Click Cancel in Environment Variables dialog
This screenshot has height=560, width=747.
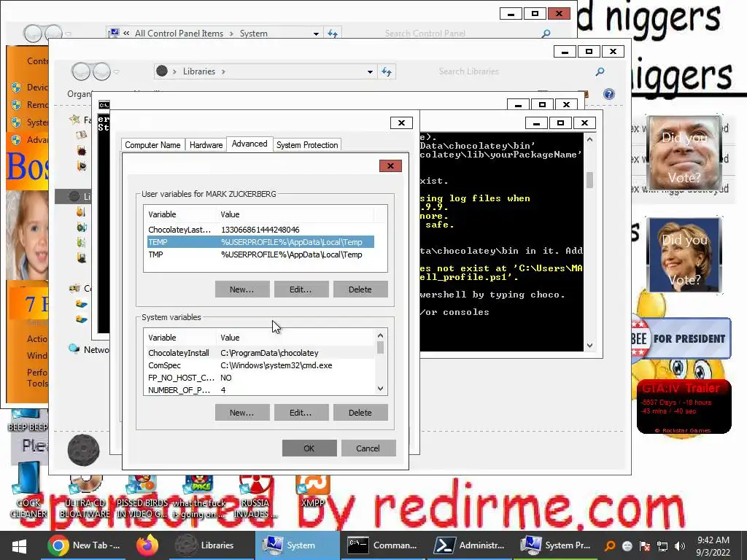point(368,448)
